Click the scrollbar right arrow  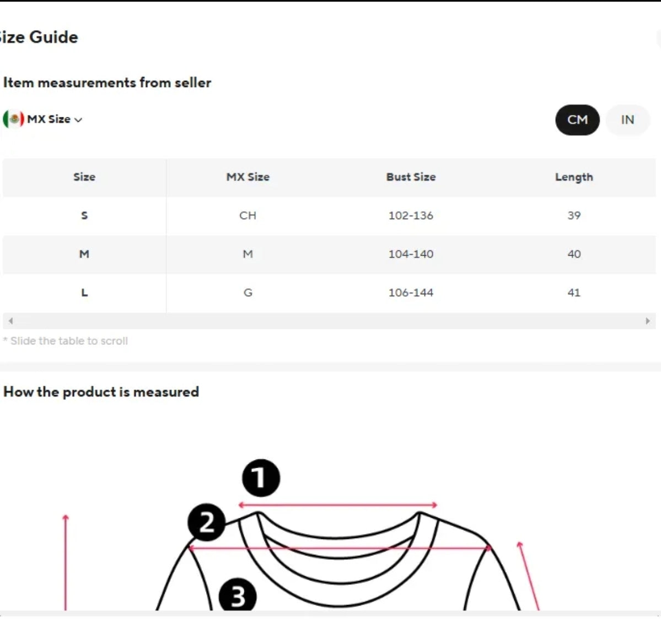click(x=648, y=321)
